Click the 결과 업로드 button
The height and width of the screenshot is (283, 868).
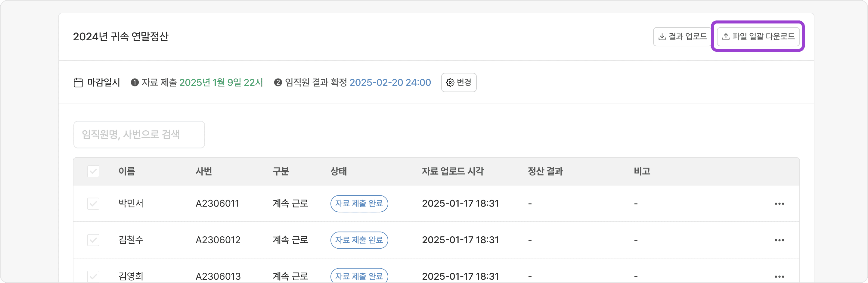coord(682,36)
